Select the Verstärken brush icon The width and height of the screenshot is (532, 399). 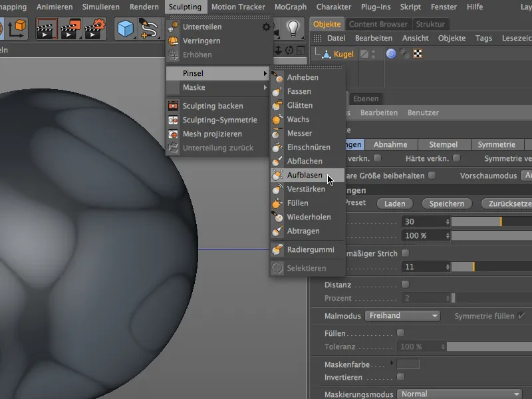click(277, 189)
